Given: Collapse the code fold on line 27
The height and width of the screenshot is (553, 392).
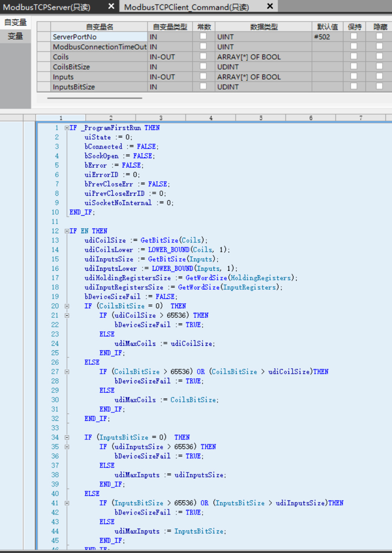Looking at the screenshot, I should pyautogui.click(x=67, y=372).
